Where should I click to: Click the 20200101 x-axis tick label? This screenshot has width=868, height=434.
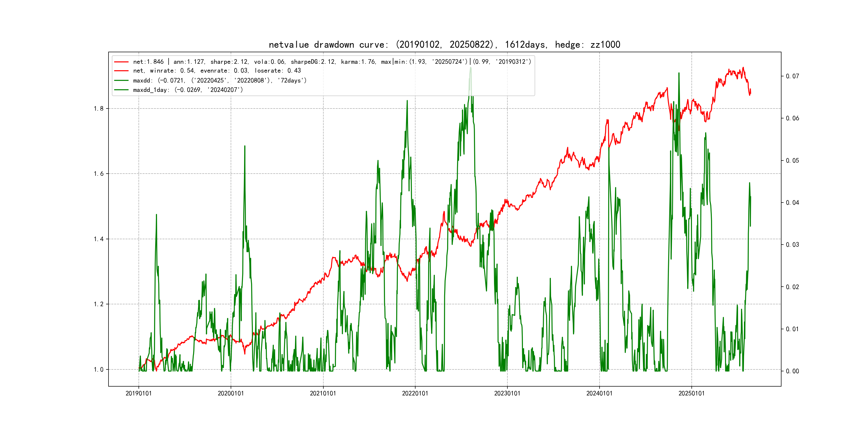230,394
